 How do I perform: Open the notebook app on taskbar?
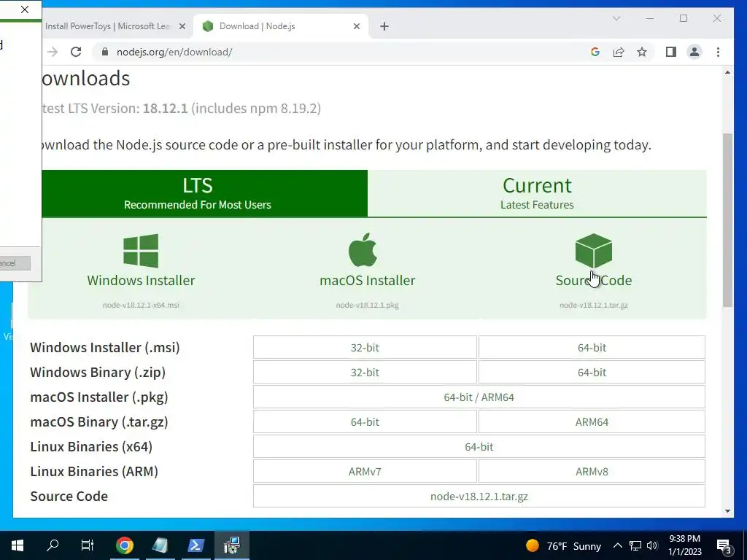point(160,545)
